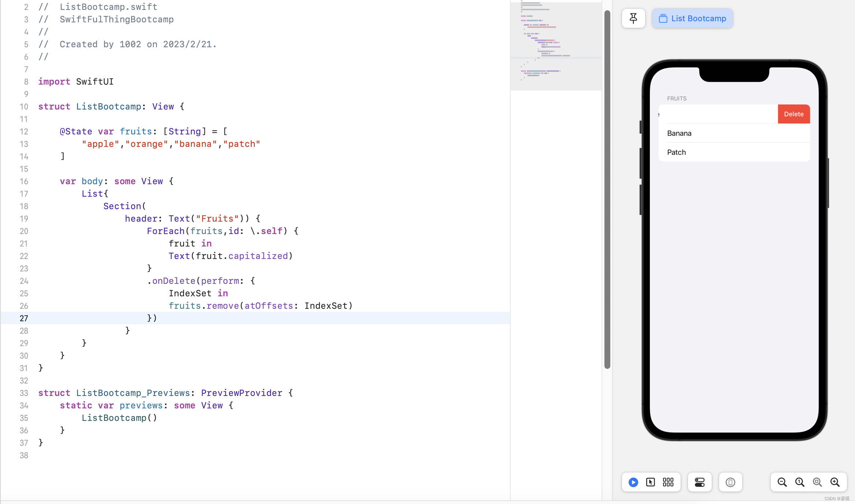Click the editor vertical scrollbar
The height and width of the screenshot is (504, 855).
(607, 189)
